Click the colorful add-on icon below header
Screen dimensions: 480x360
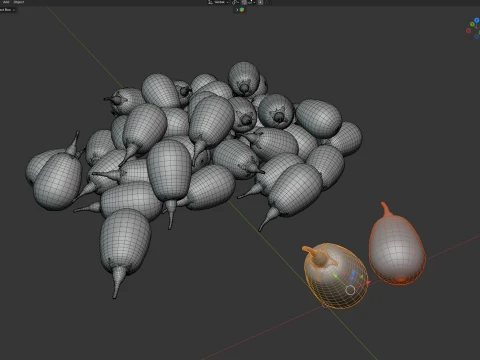click(242, 10)
